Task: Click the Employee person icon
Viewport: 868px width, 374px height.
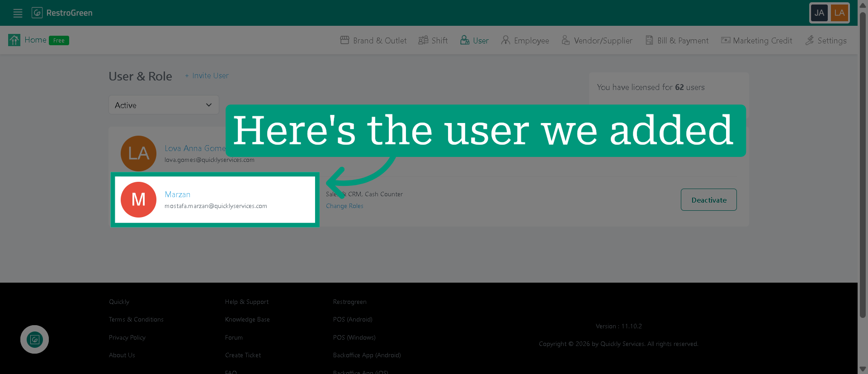Action: pos(505,40)
